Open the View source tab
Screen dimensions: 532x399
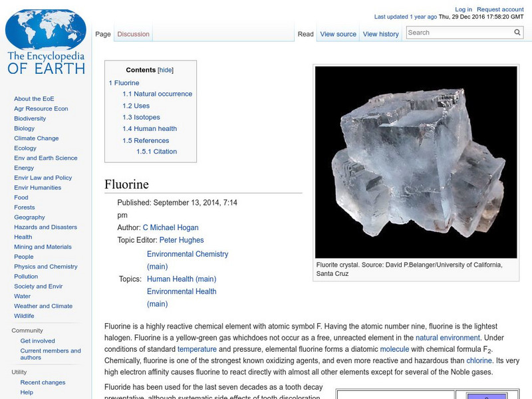[338, 34]
